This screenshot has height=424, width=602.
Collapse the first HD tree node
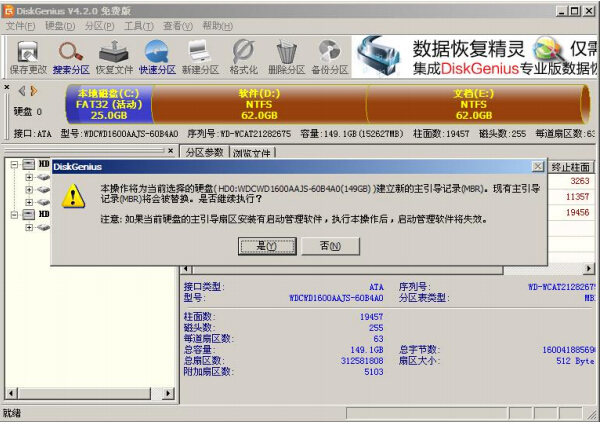(14, 164)
